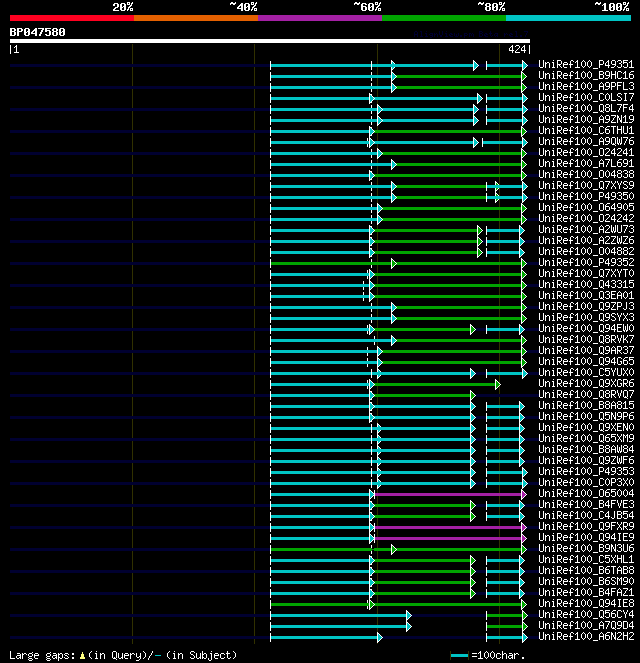Open the UniRef100_A9QW76 hit
This screenshot has width=640, height=663.
pos(586,141)
